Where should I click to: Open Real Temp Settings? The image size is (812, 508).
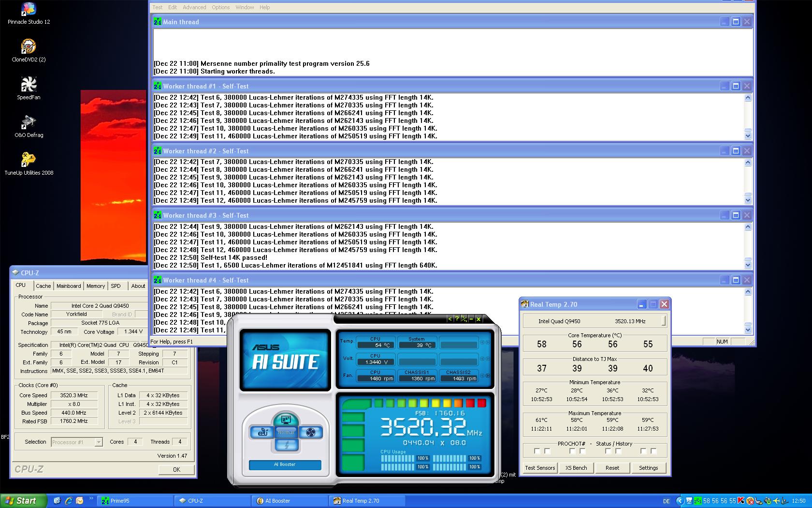pos(649,468)
